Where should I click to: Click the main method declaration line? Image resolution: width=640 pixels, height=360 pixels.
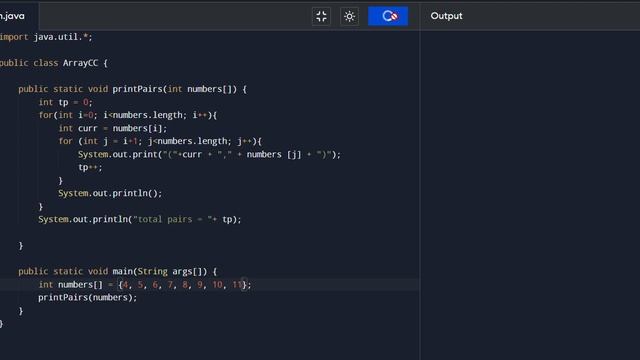(x=118, y=271)
